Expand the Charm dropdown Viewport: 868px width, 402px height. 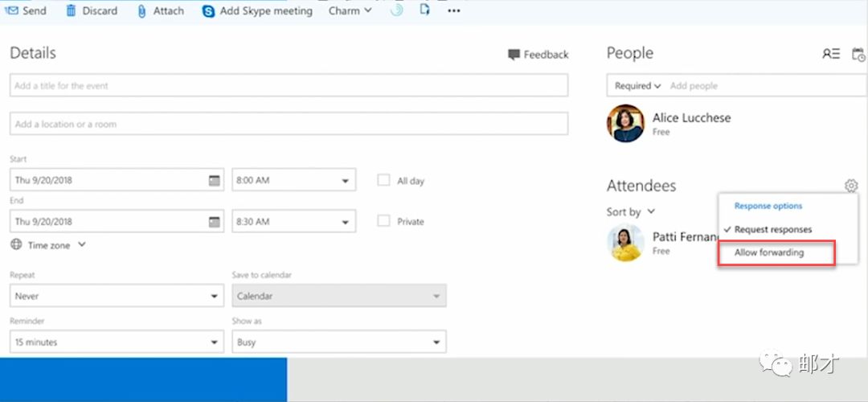click(x=350, y=10)
